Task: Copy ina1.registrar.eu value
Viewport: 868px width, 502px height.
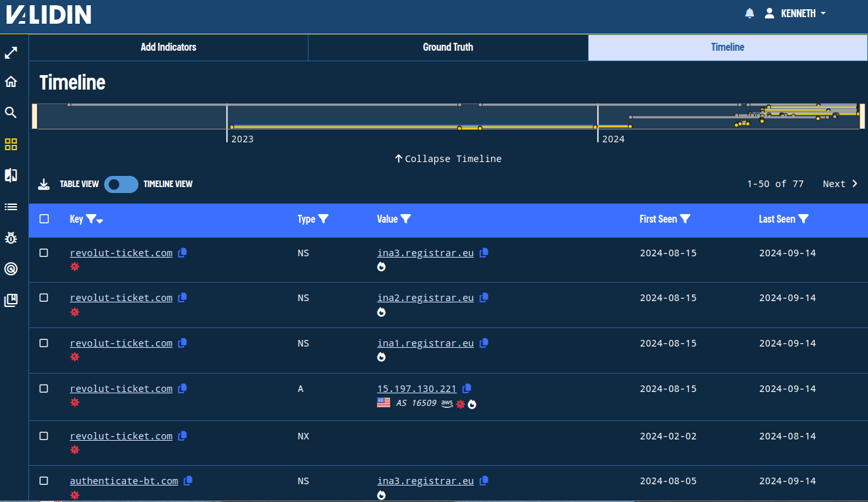Action: (x=484, y=343)
